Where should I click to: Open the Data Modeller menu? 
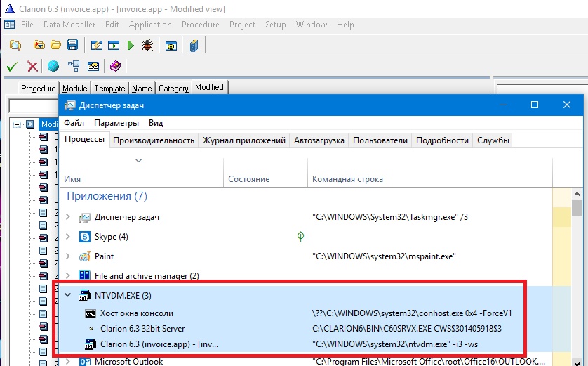tap(69, 25)
